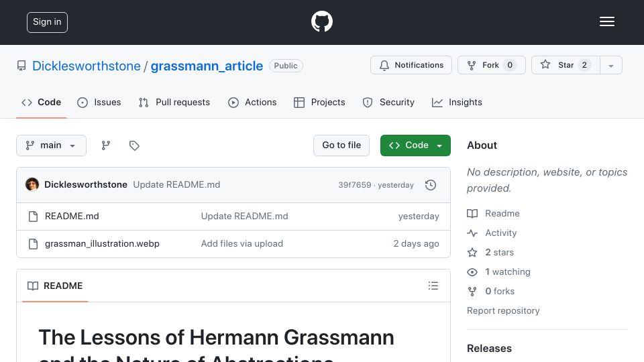Open README.md row's commit message

pyautogui.click(x=244, y=217)
